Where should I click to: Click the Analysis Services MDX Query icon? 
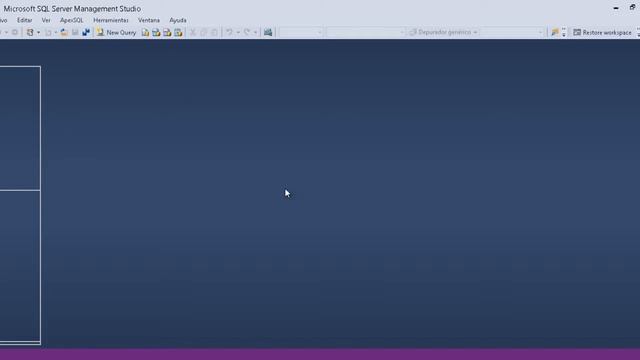(156, 32)
